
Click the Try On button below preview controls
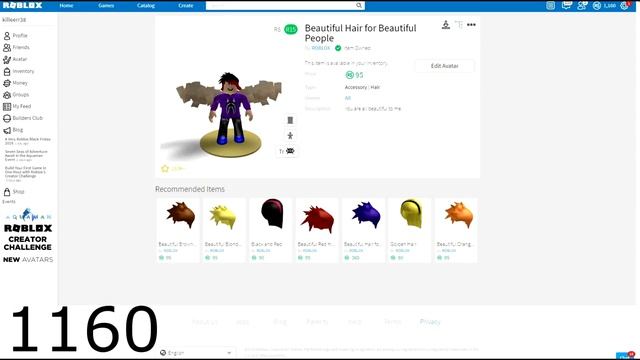[x=287, y=151]
